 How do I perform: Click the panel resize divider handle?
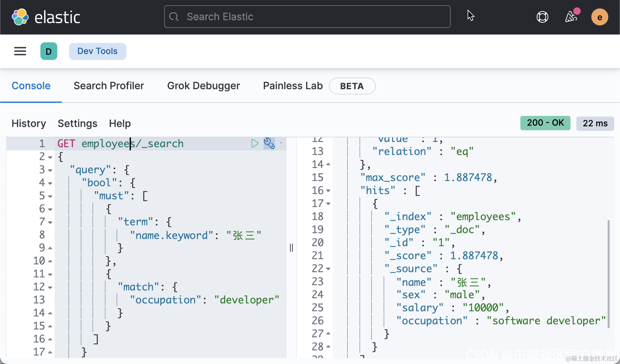(x=291, y=248)
